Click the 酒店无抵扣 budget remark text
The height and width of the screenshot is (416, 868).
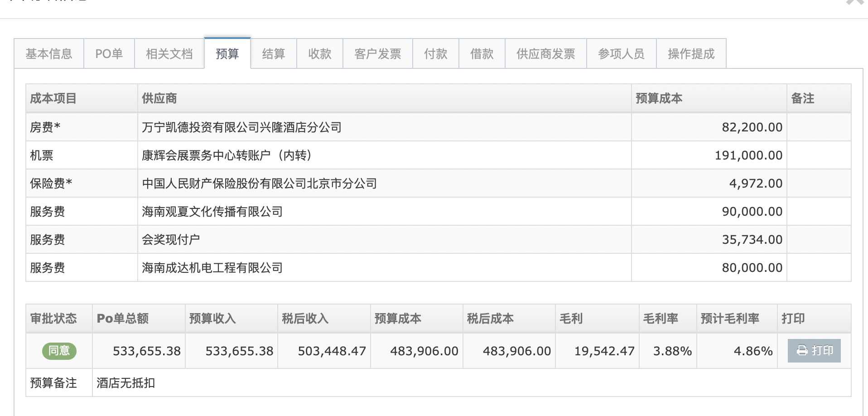pos(125,383)
